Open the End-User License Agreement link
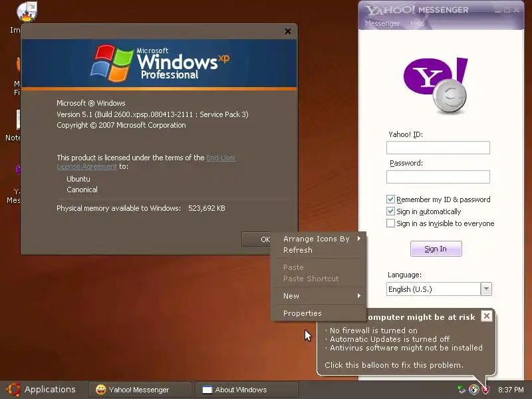 pos(146,162)
